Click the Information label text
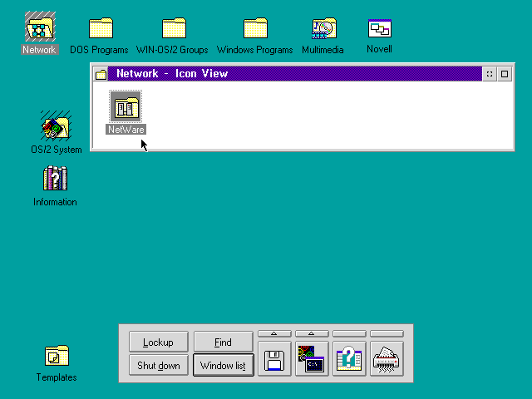532x399 pixels. tap(55, 202)
